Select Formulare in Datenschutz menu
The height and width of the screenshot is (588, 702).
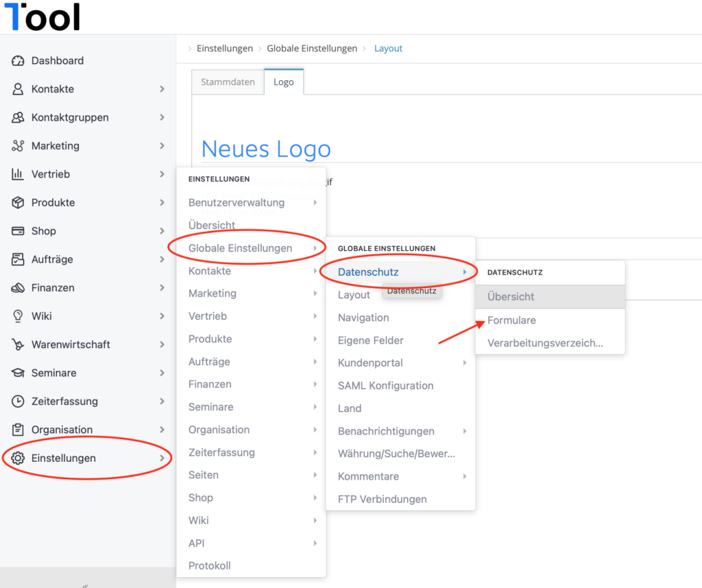tap(511, 321)
